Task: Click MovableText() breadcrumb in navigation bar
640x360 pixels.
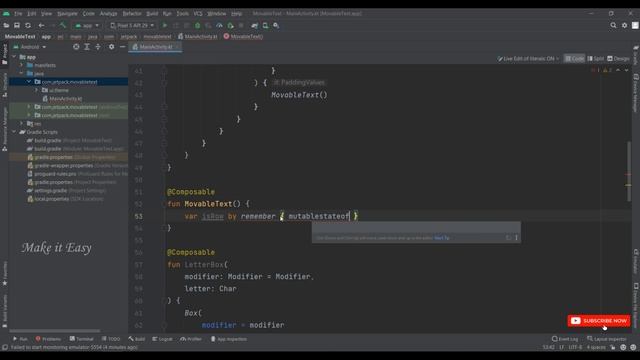Action: (x=243, y=36)
